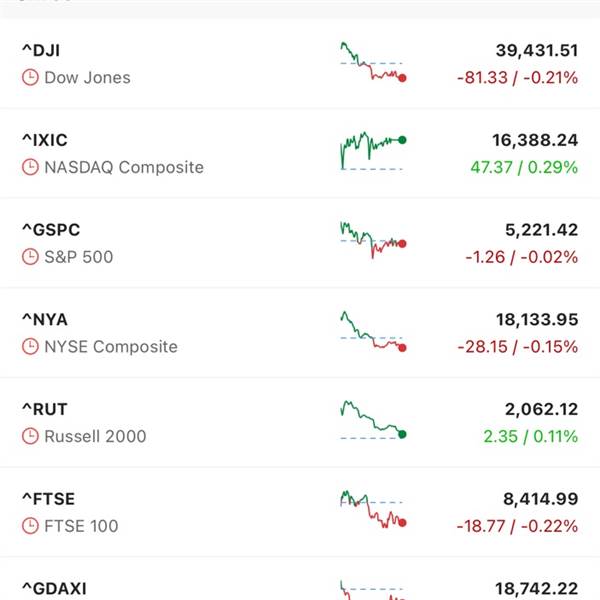
Task: Open the ^RUT sparkline chart
Action: (x=373, y=420)
